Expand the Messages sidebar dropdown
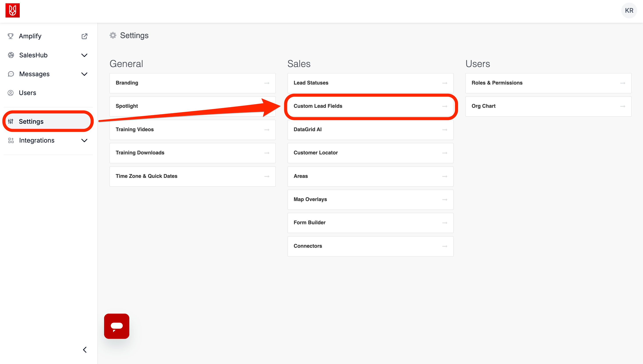643x364 pixels. click(x=84, y=74)
